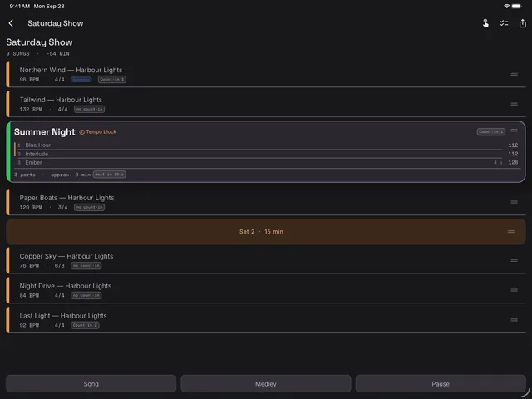Tap Count-in 2 badge on Last Light
This screenshot has width=532, height=399.
coord(85,325)
